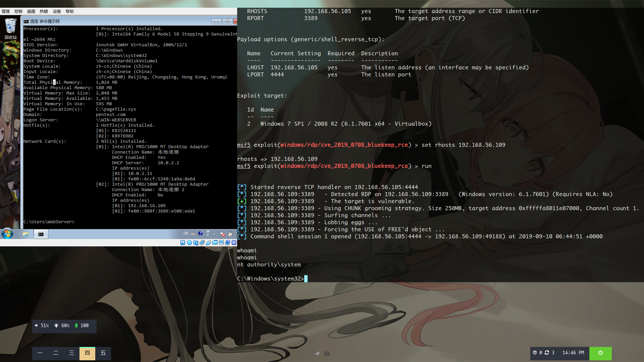
Task: Open the 设备 menu in VirtualBox
Action: click(x=56, y=11)
